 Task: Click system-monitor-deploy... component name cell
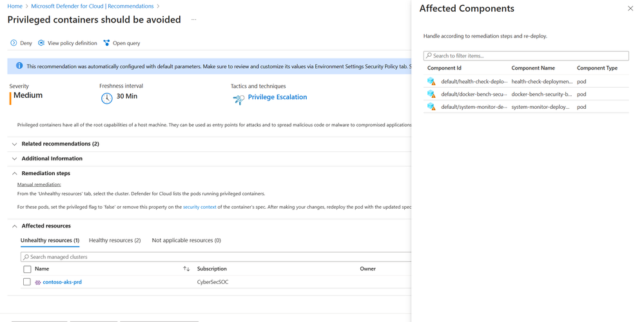click(540, 107)
